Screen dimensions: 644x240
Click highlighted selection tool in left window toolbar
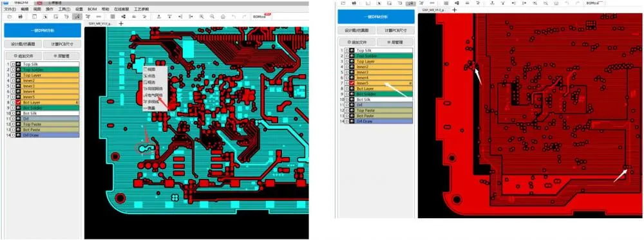click(x=77, y=17)
